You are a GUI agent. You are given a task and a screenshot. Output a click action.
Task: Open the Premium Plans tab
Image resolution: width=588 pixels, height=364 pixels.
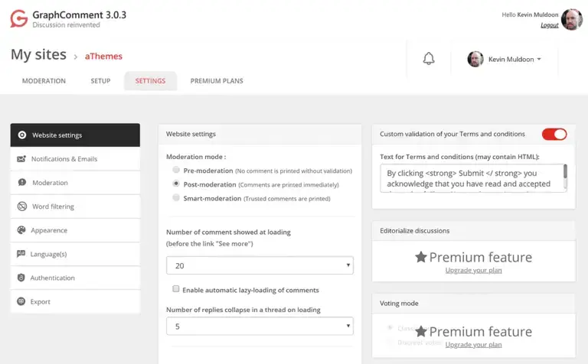click(217, 81)
